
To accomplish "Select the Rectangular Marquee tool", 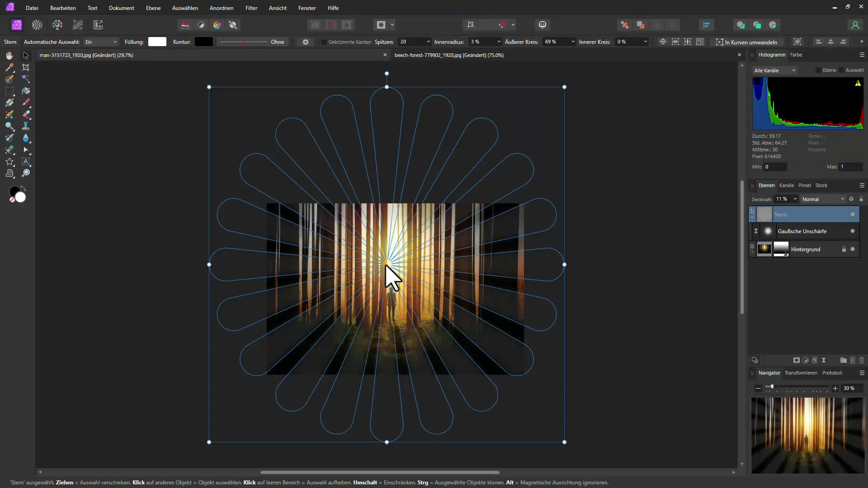I will pos(9,91).
